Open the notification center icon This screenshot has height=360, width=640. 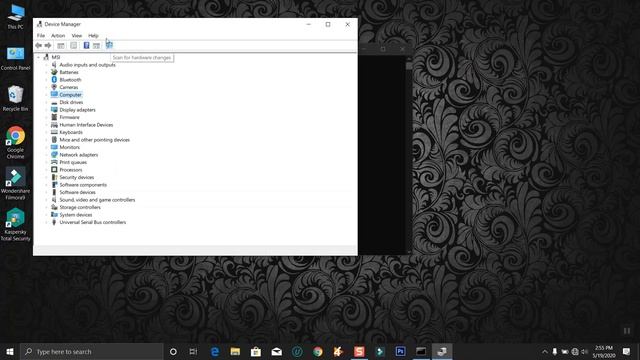tap(627, 351)
